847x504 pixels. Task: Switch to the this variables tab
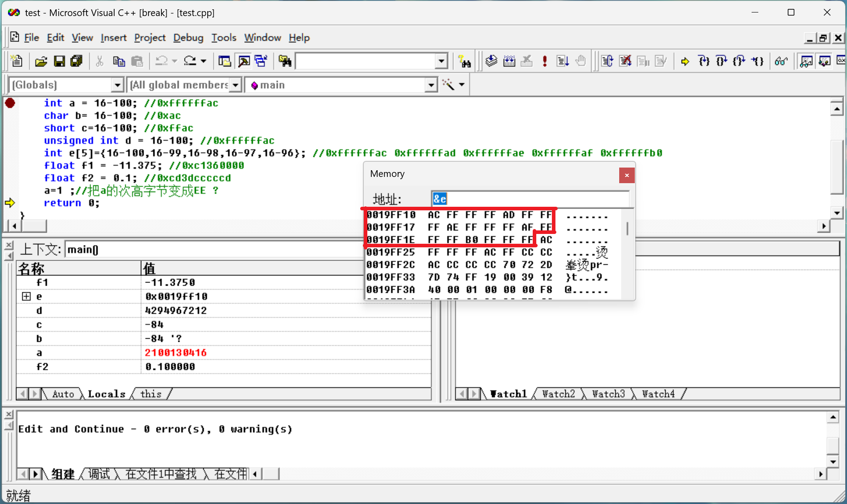(x=151, y=394)
